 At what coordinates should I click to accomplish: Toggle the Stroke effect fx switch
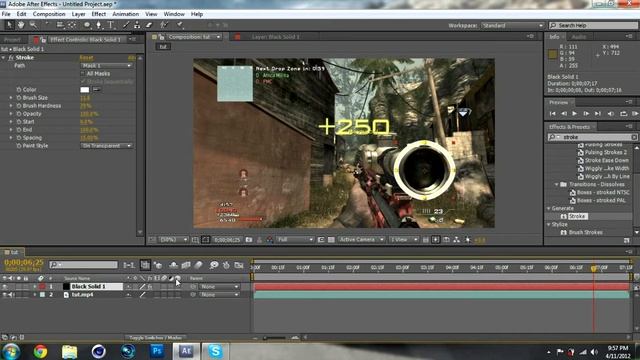tap(11, 58)
